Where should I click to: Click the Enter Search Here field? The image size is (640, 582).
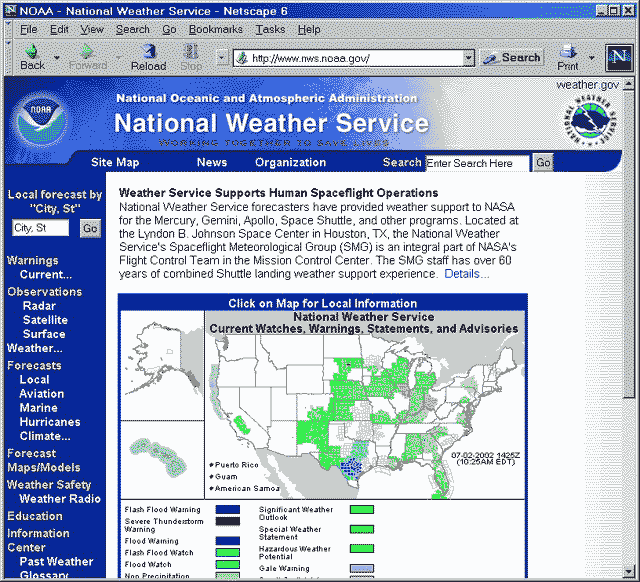pyautogui.click(x=477, y=163)
